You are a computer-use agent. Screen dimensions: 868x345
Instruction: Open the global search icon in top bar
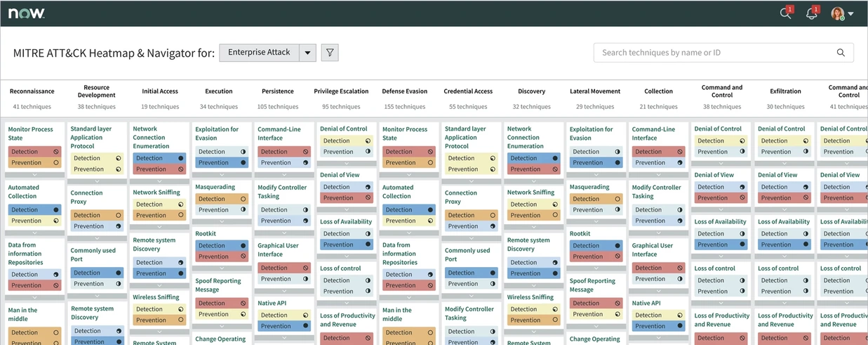point(785,13)
